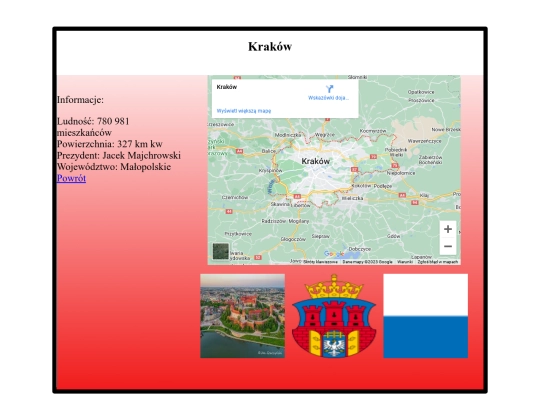Select the text Prezydent: Jacek Majchrowski
The width and height of the screenshot is (540, 405).
click(119, 155)
